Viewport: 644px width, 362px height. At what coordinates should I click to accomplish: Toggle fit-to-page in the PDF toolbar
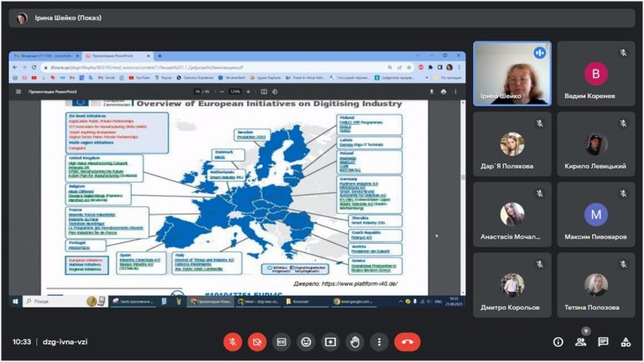[x=263, y=91]
